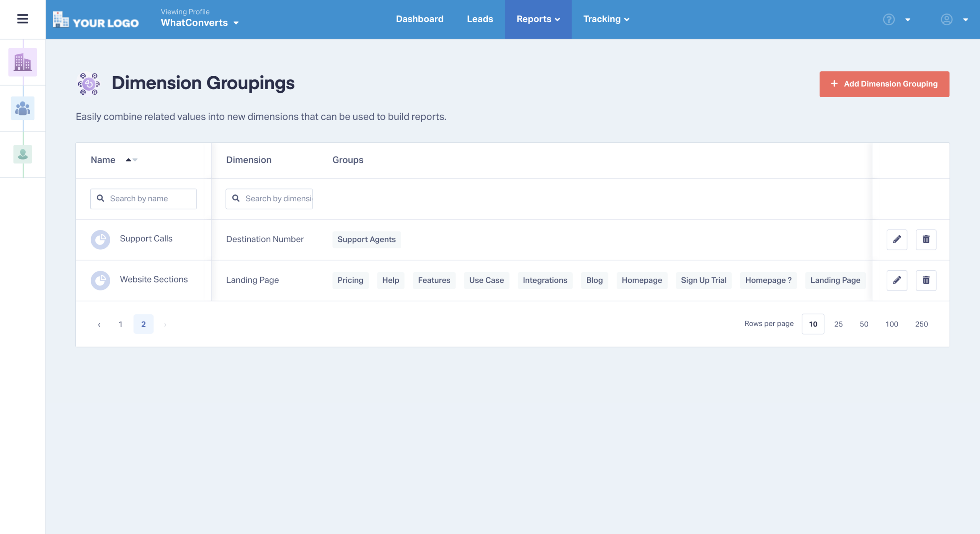Click Add Dimension Grouping button
This screenshot has height=534, width=980.
884,84
